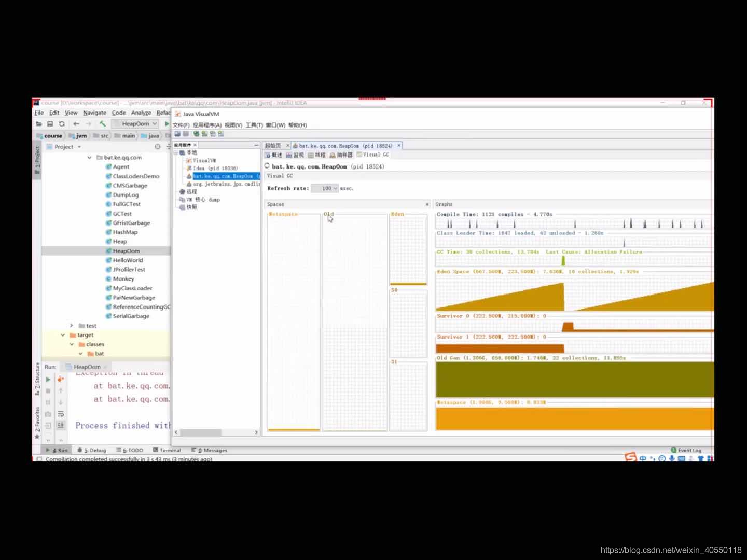Viewport: 747px width, 560px height.
Task: Click the dump threads camera icon
Action: [x=48, y=414]
